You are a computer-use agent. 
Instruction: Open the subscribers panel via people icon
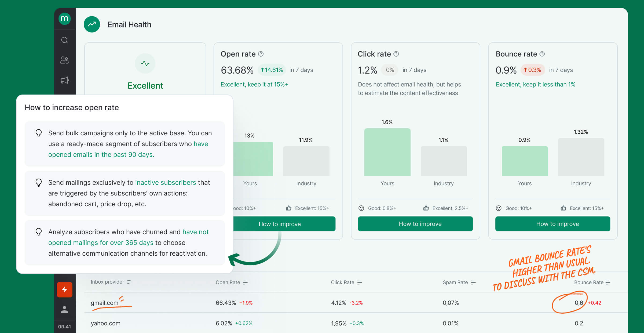64,60
